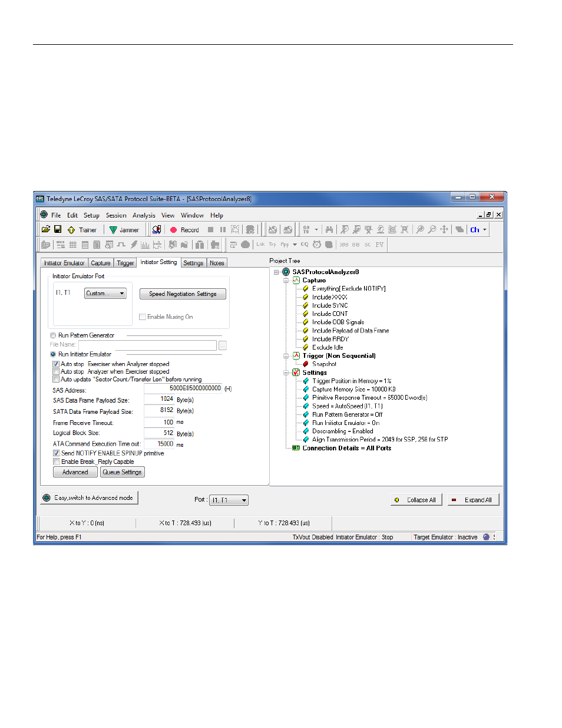The image size is (562, 728).
Task: Click the SAS Address input field
Action: [x=183, y=388]
